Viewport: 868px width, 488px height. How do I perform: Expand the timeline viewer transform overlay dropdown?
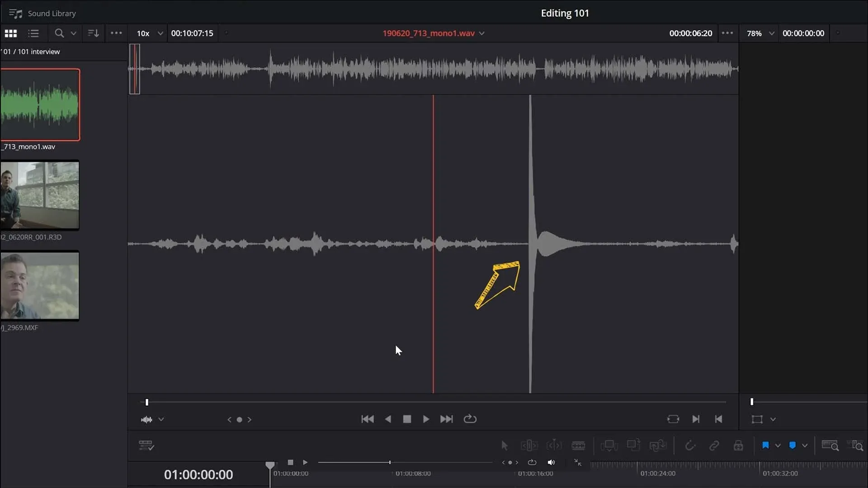[773, 419]
